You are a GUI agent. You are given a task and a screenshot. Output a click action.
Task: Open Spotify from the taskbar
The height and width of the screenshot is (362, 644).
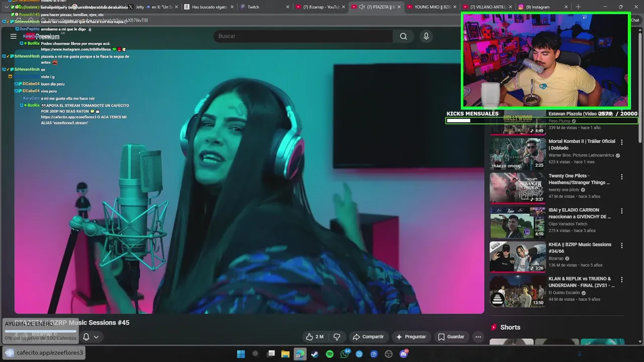(x=330, y=354)
